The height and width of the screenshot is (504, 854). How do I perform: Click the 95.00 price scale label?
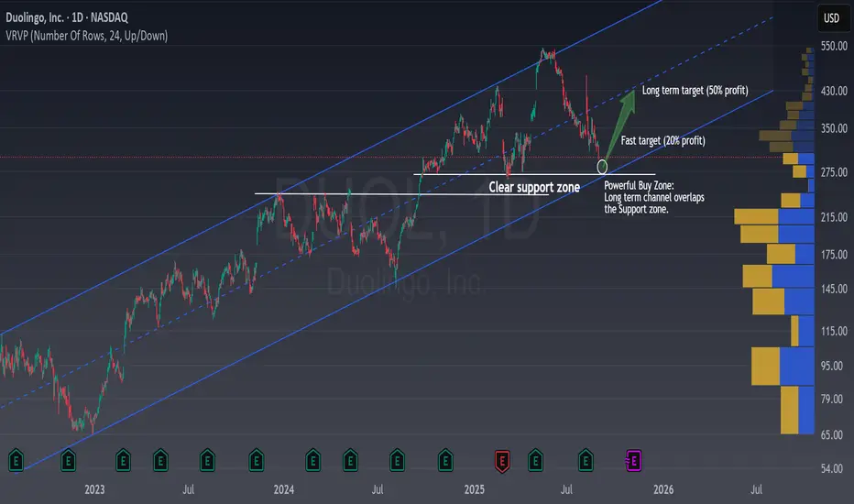(x=832, y=366)
